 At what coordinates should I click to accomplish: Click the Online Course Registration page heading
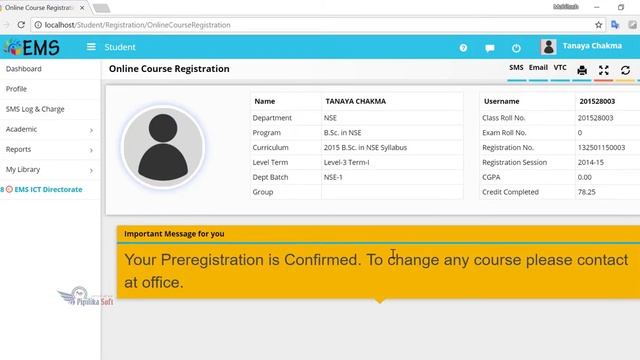click(169, 69)
